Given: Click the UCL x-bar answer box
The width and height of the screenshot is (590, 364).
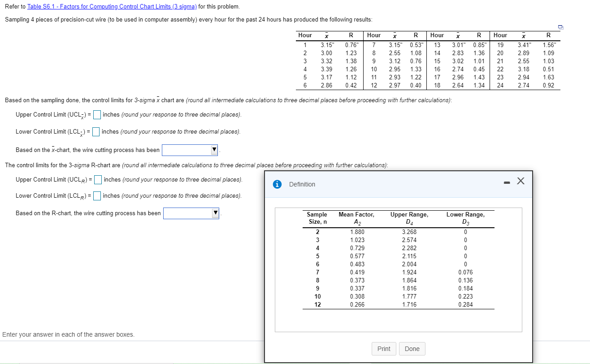Looking at the screenshot, I should click(x=97, y=114).
